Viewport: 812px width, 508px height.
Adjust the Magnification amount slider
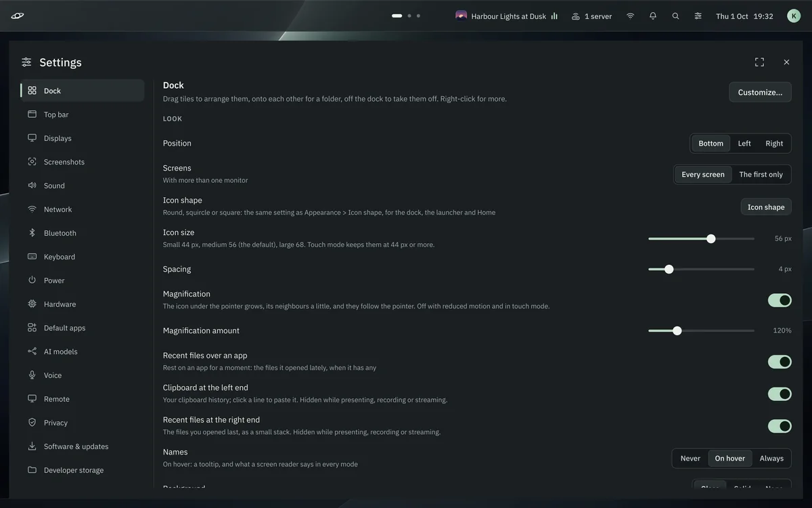pyautogui.click(x=701, y=331)
